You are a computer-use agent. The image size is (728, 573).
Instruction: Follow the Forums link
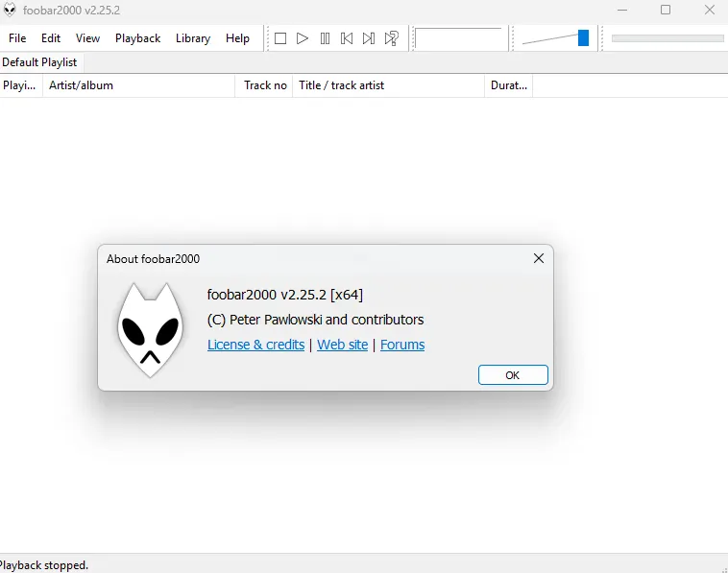(402, 345)
